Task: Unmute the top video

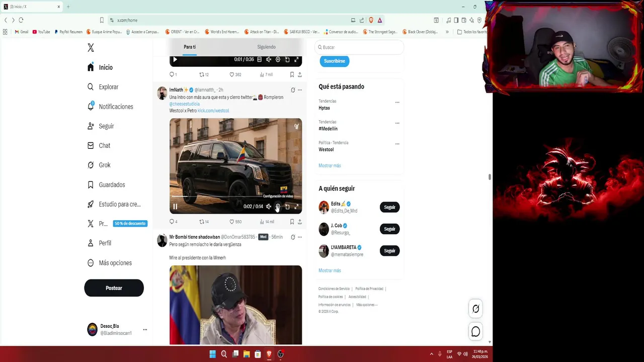Action: click(269, 59)
